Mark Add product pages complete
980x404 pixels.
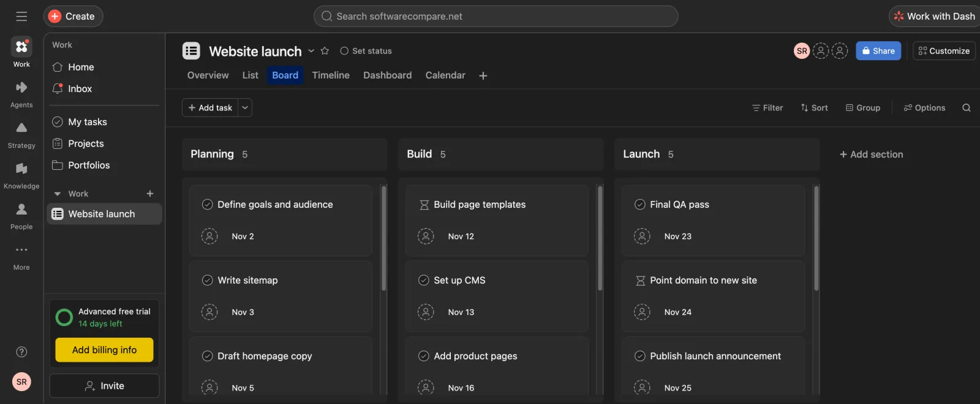pyautogui.click(x=424, y=356)
